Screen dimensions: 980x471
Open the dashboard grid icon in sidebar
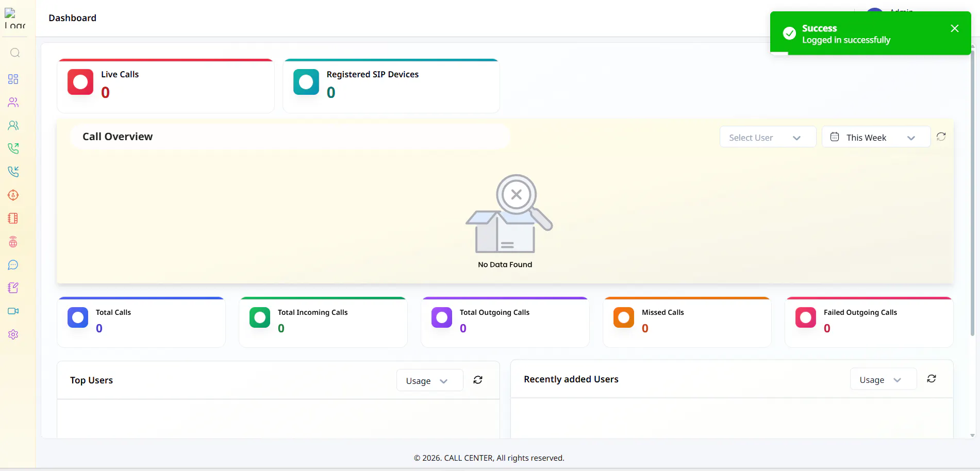[13, 79]
